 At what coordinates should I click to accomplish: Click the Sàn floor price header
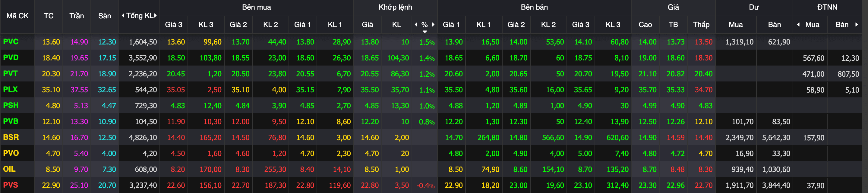(x=104, y=16)
